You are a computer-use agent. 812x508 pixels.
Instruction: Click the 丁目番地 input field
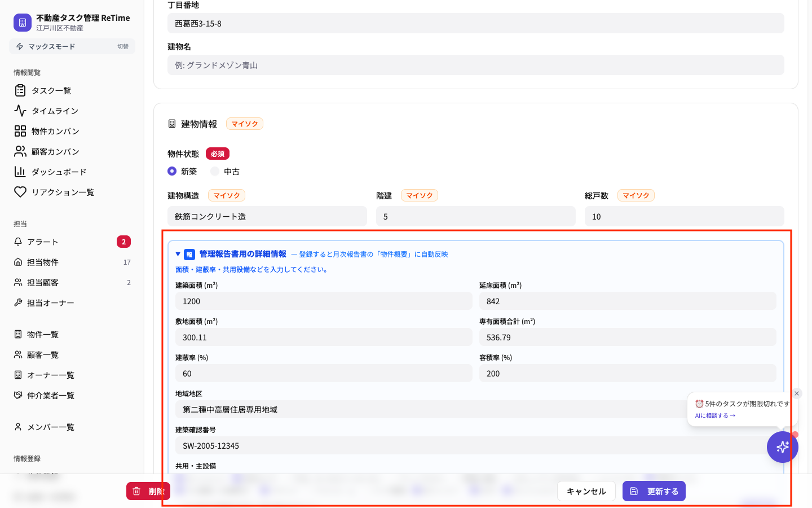476,23
